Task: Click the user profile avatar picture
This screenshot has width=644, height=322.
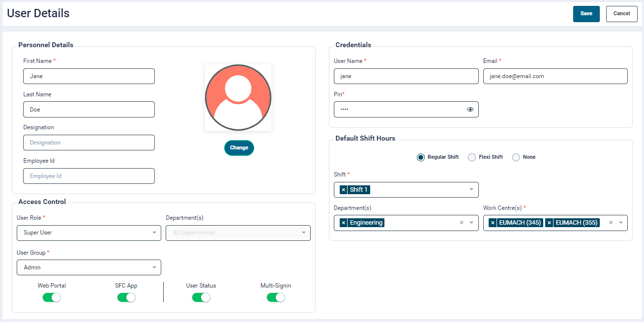Action: tap(238, 97)
